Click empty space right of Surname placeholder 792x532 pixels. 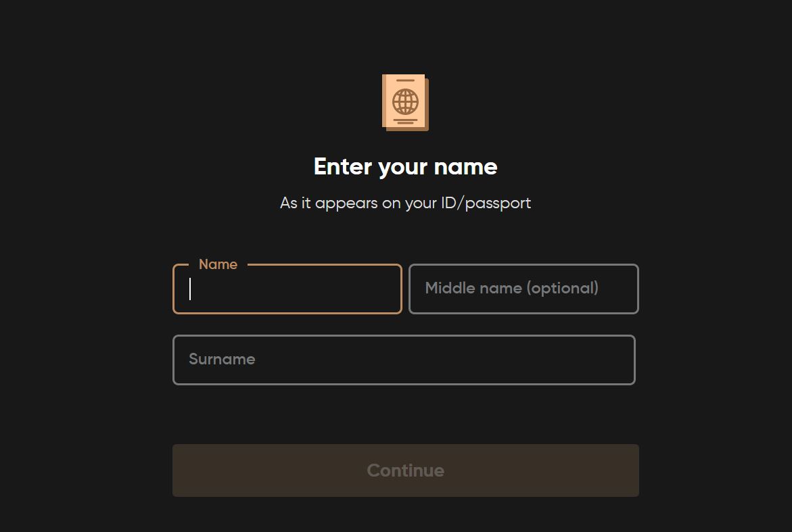(x=444, y=360)
